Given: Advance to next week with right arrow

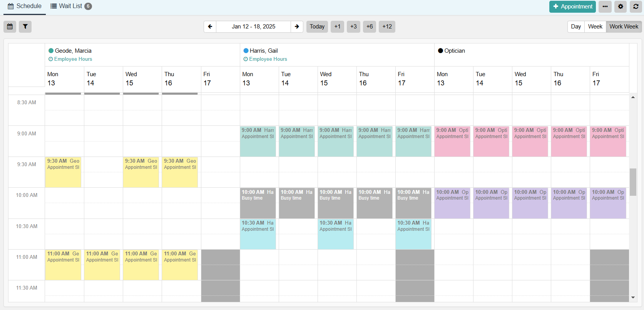Looking at the screenshot, I should 297,27.
